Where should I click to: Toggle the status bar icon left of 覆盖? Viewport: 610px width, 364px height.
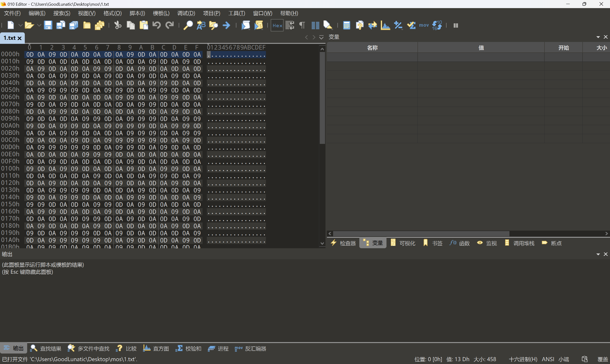point(585,359)
